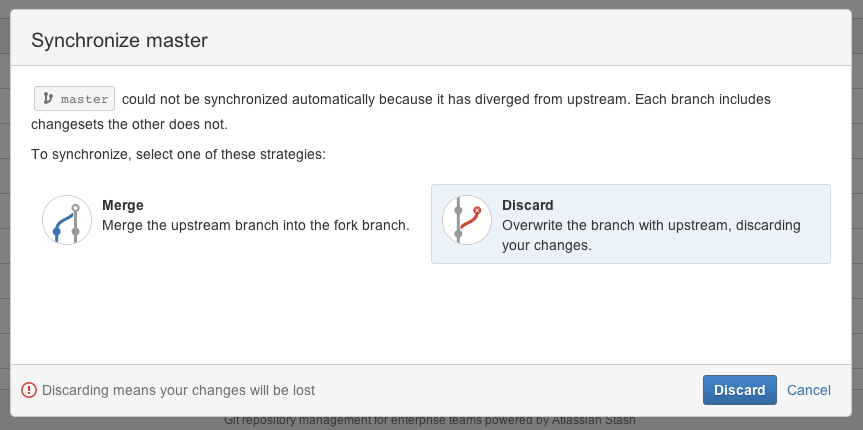The width and height of the screenshot is (863, 430).
Task: Click 'Overwrite the branch with upstream' description
Action: 651,235
